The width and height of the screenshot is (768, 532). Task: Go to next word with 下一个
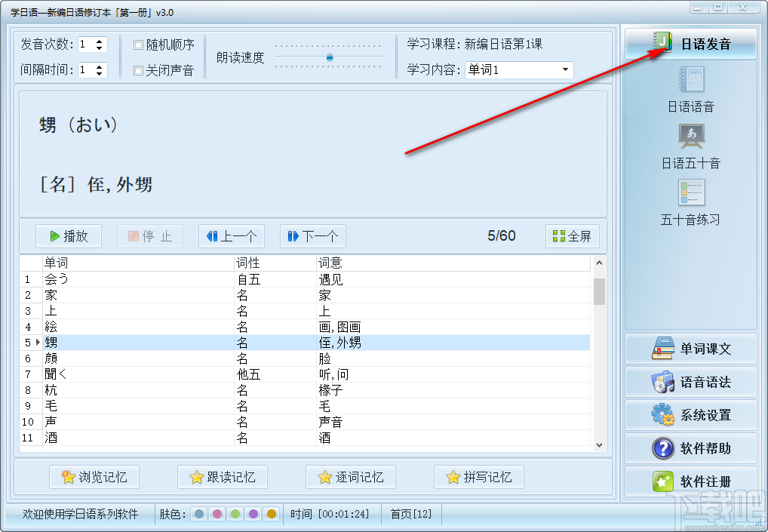[312, 237]
